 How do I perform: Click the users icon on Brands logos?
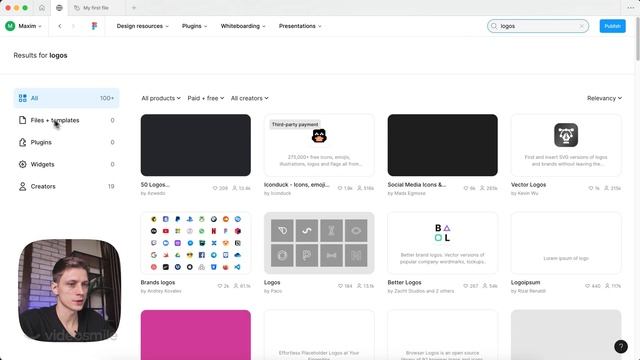[x=236, y=286]
